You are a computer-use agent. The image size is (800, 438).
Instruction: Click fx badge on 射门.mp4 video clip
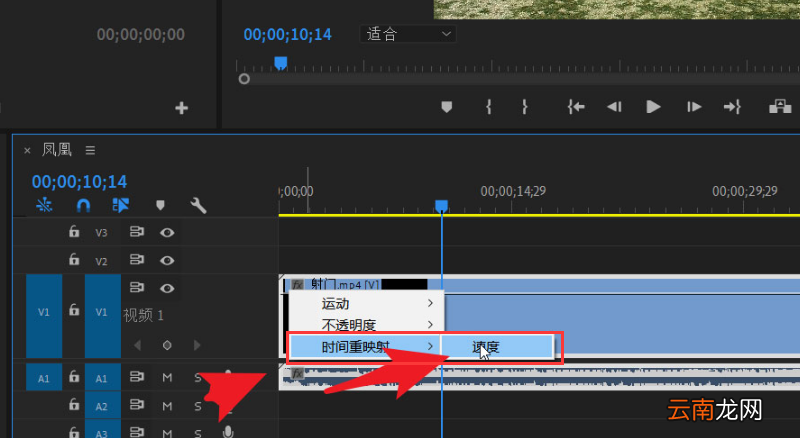[x=297, y=285]
